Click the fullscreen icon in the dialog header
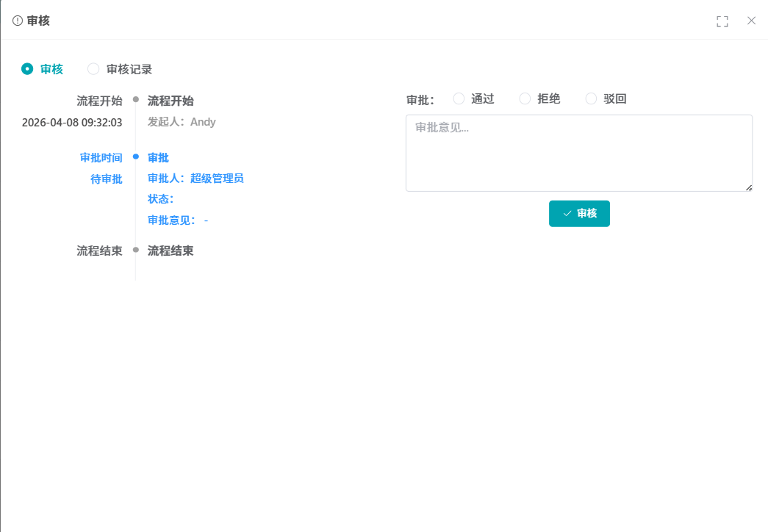 [722, 21]
